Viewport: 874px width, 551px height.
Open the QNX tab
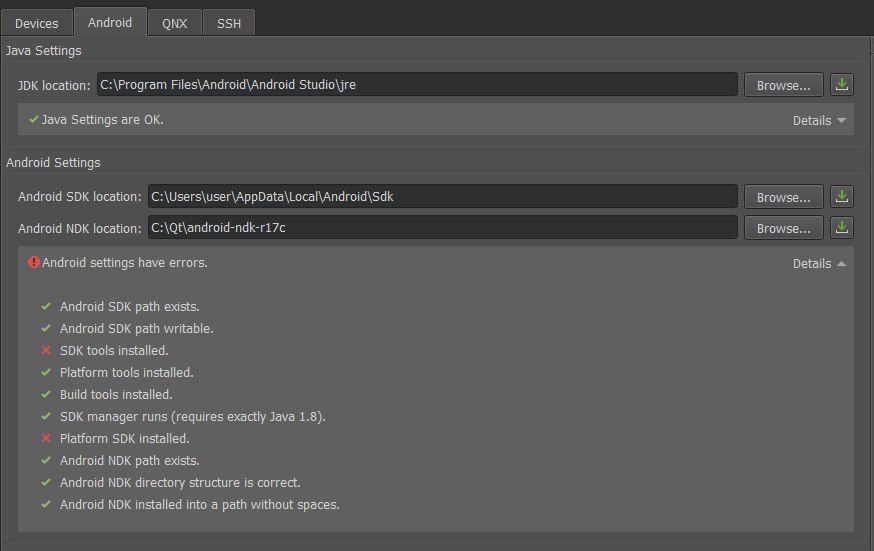(x=174, y=23)
